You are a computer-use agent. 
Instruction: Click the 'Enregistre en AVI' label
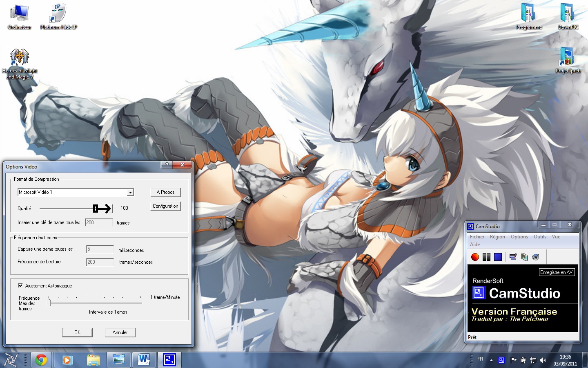click(x=557, y=272)
